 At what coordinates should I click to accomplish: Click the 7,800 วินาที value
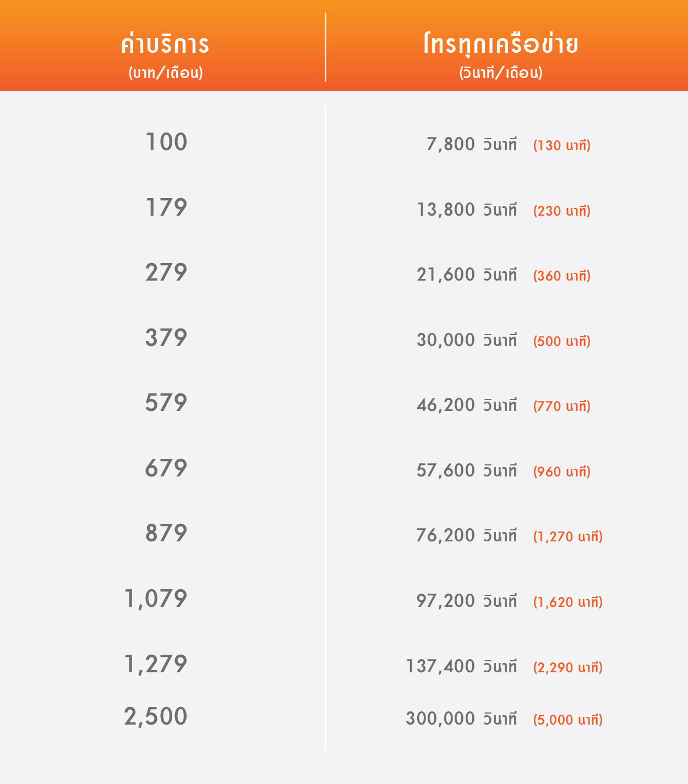point(472,144)
